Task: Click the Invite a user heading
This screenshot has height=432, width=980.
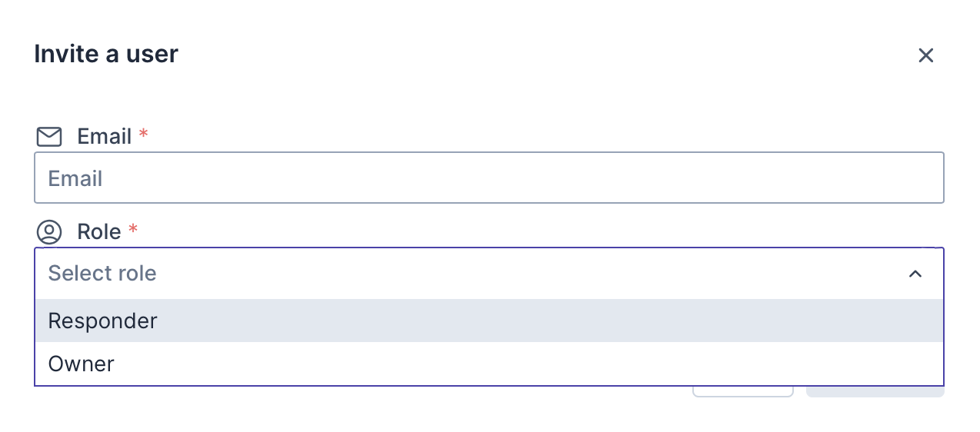Action: tap(106, 54)
